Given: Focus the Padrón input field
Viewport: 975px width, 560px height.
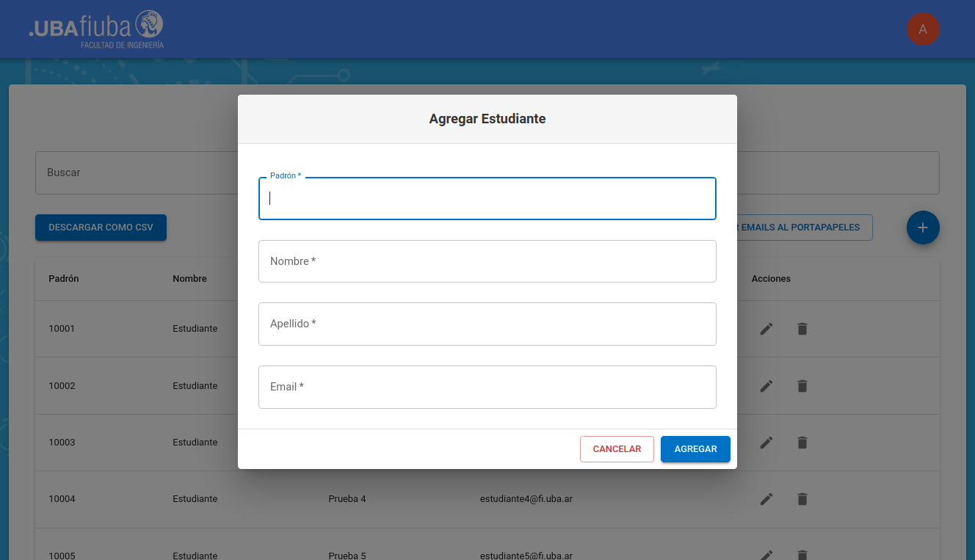Looking at the screenshot, I should [487, 199].
